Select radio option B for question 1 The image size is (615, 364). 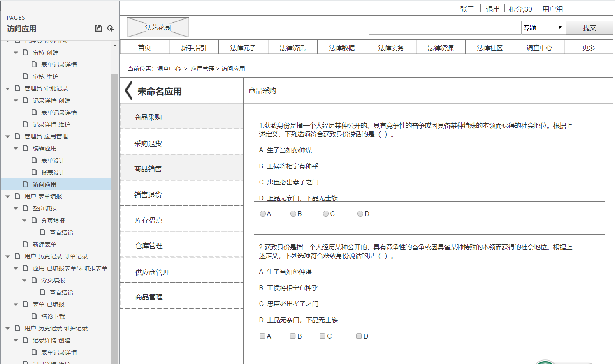293,214
